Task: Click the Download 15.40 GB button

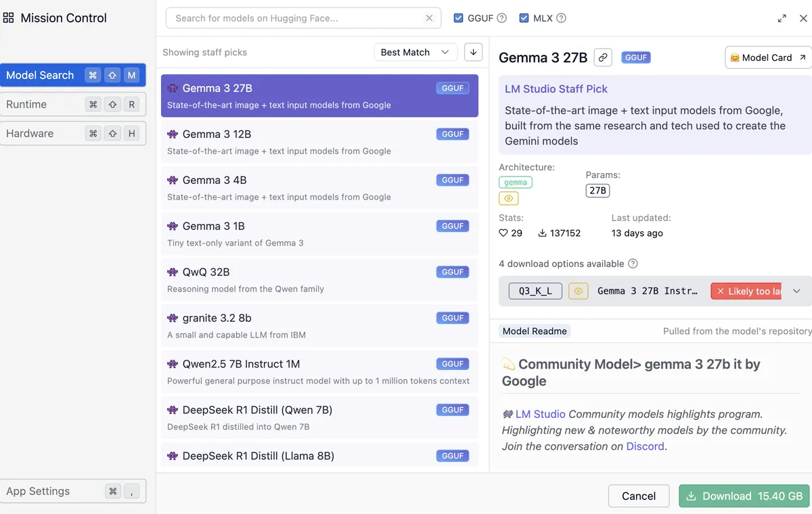Action: [744, 496]
